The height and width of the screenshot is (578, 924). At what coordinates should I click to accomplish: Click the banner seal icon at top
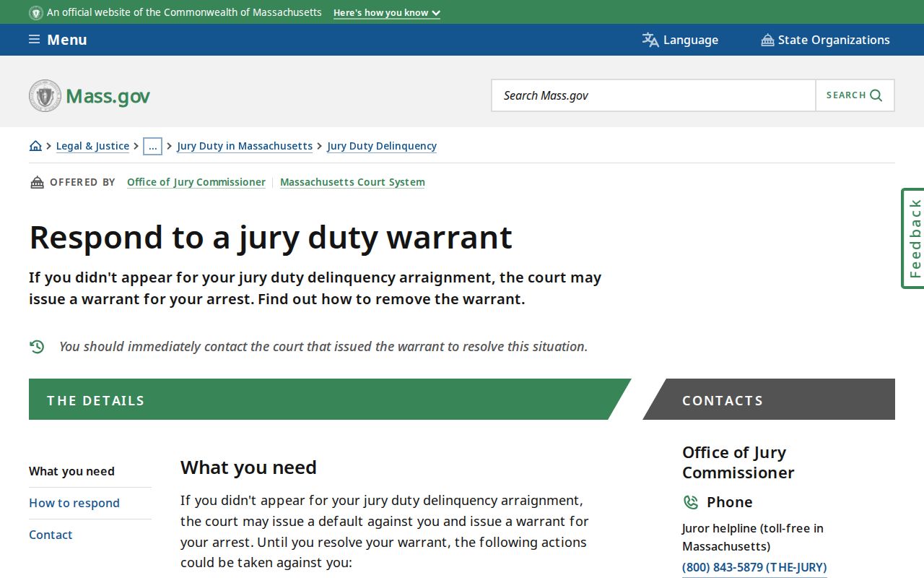(35, 12)
